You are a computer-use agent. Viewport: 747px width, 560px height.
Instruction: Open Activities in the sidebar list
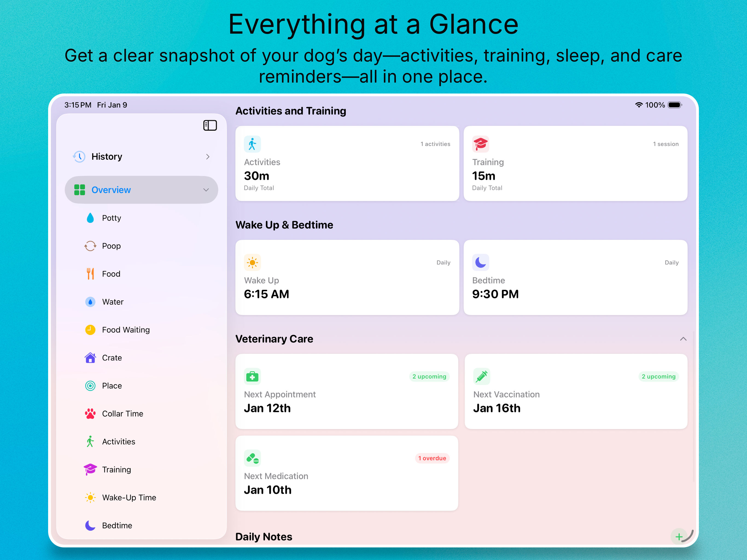[141, 441]
